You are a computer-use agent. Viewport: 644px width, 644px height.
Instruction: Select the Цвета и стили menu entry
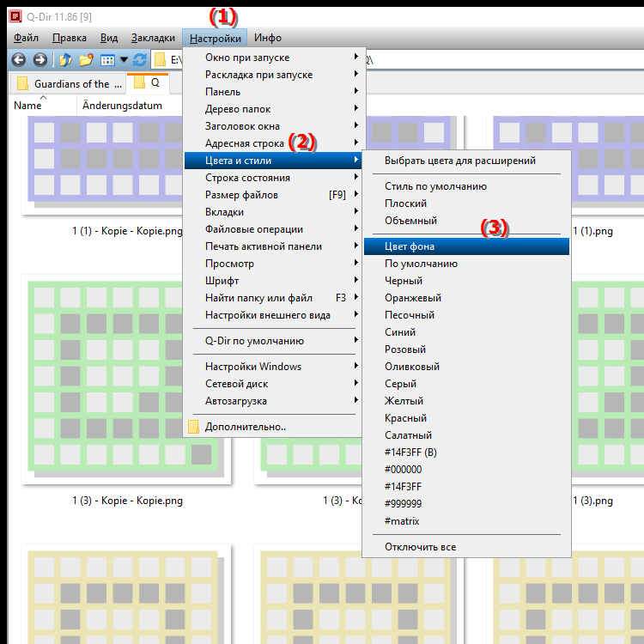273,161
